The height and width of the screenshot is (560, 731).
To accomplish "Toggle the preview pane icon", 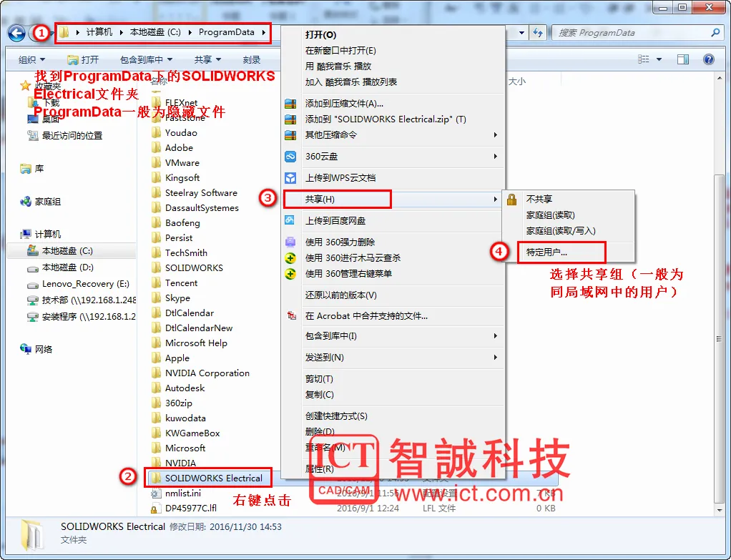I will (683, 59).
